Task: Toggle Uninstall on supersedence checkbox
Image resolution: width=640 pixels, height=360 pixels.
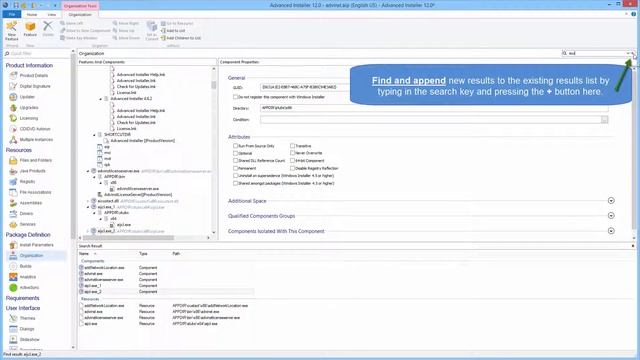Action: pyautogui.click(x=236, y=176)
